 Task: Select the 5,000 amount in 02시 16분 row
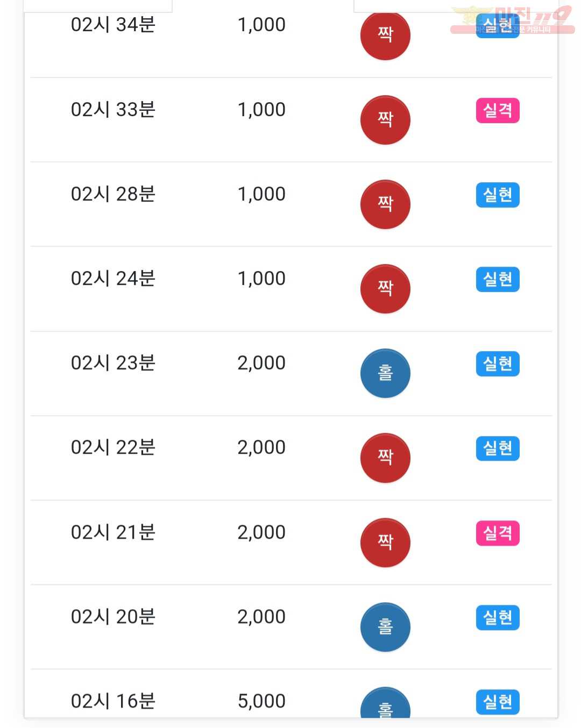[x=261, y=701]
